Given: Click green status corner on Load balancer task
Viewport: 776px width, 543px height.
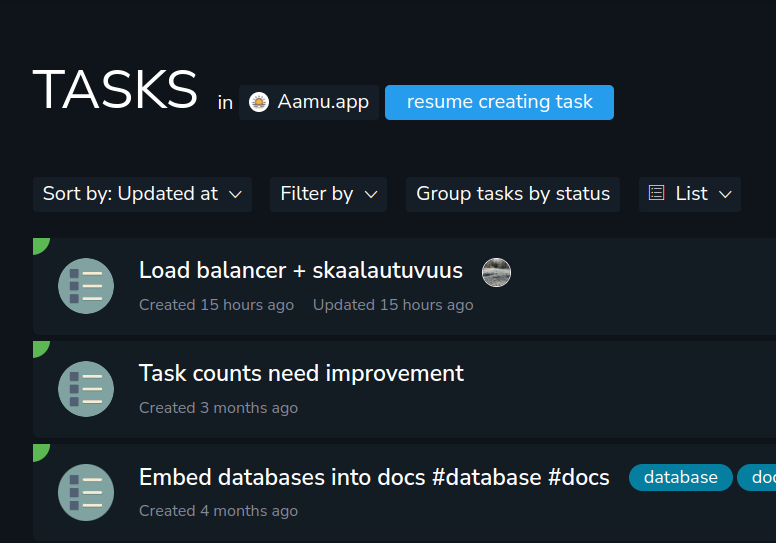Looking at the screenshot, I should (x=39, y=244).
